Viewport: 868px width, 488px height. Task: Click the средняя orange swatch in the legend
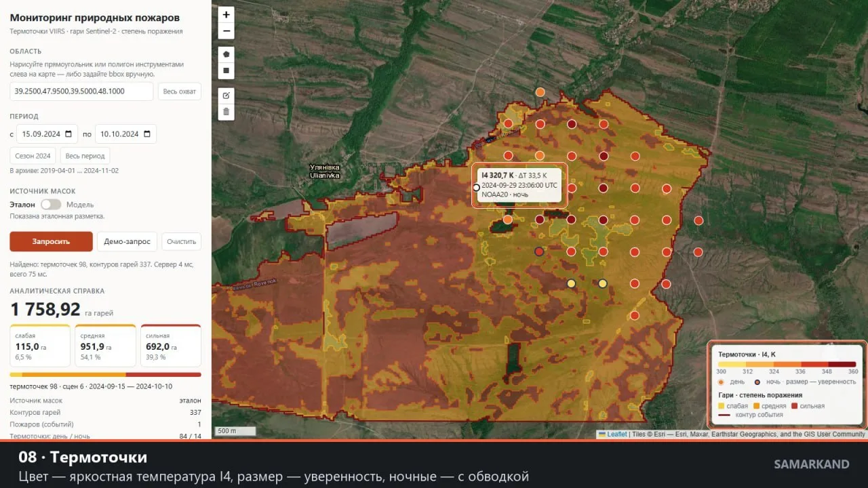click(x=757, y=406)
